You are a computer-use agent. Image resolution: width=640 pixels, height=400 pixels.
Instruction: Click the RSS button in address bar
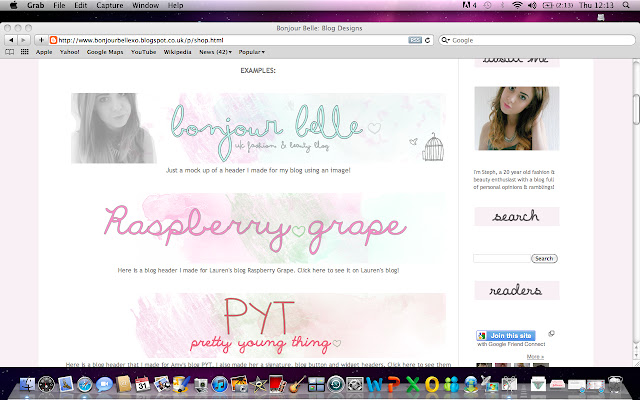pos(415,40)
